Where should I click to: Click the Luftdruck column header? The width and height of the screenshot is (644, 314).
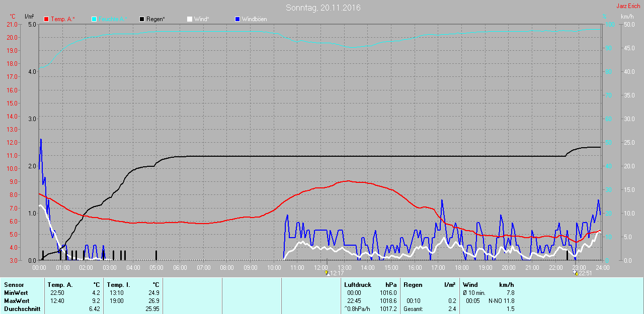point(358,285)
